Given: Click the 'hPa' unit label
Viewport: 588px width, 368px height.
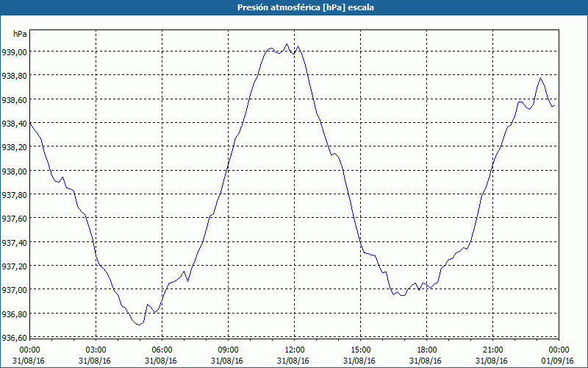Looking at the screenshot, I should 20,34.
